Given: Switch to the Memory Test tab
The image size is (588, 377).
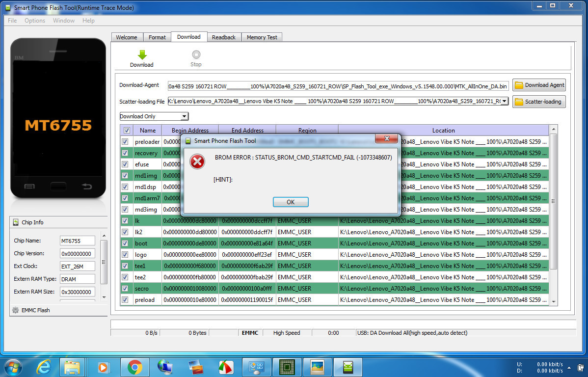Looking at the screenshot, I should (262, 37).
